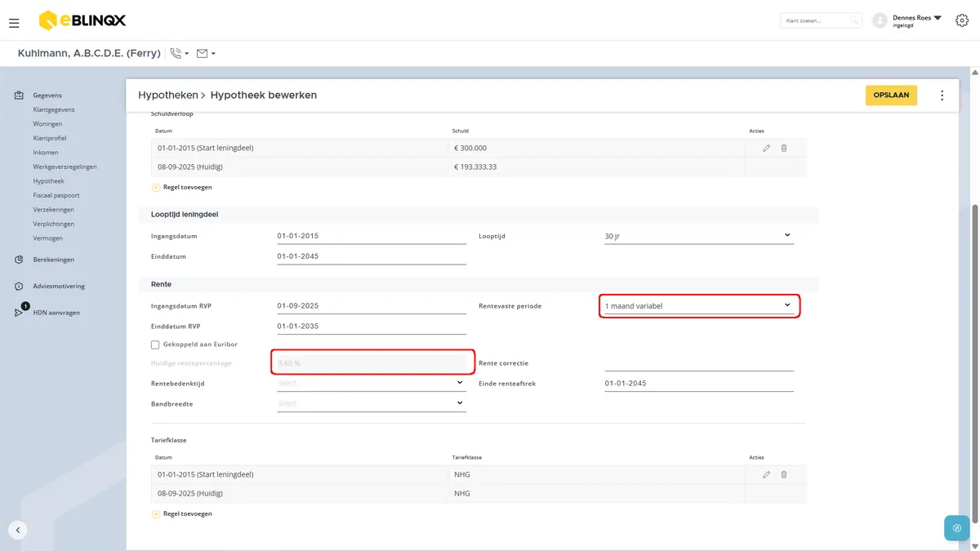Image resolution: width=980 pixels, height=551 pixels.
Task: Click the Einddatum RVP field
Action: [372, 327]
